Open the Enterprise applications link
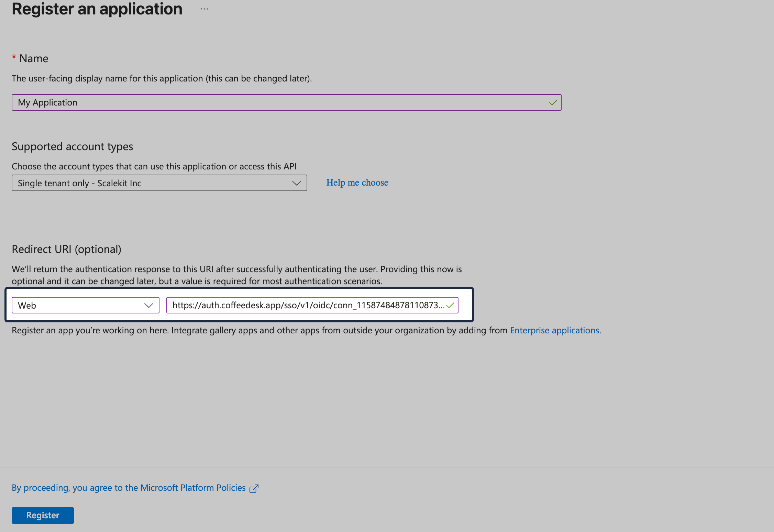 coord(554,330)
